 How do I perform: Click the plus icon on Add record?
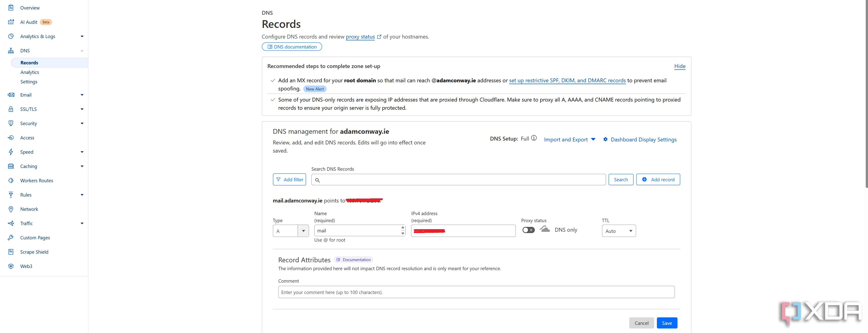[x=644, y=179]
